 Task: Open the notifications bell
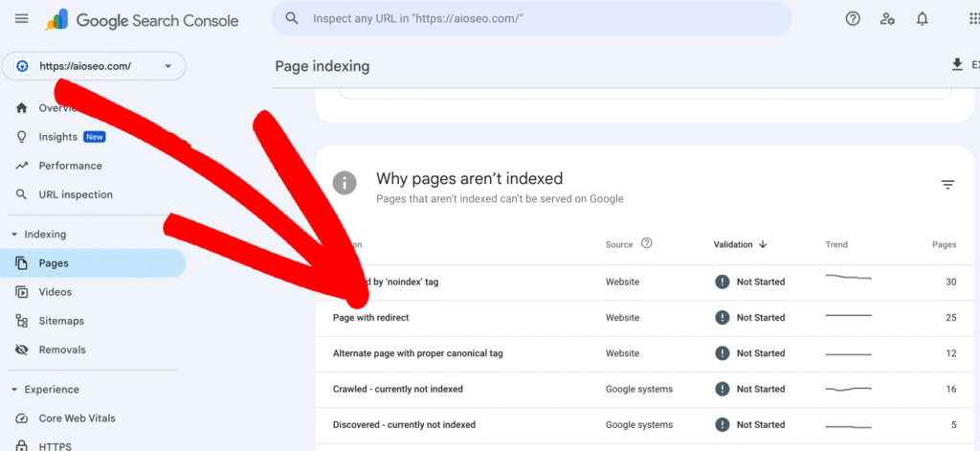923,19
